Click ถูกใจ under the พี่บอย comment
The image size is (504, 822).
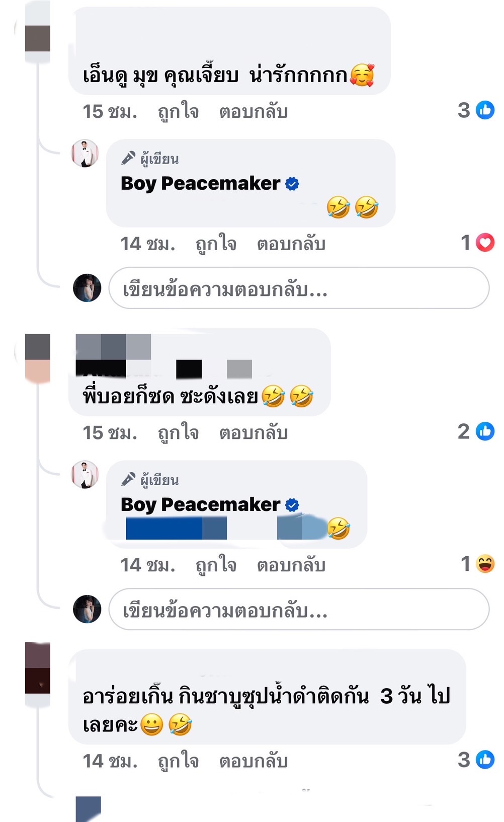178,433
